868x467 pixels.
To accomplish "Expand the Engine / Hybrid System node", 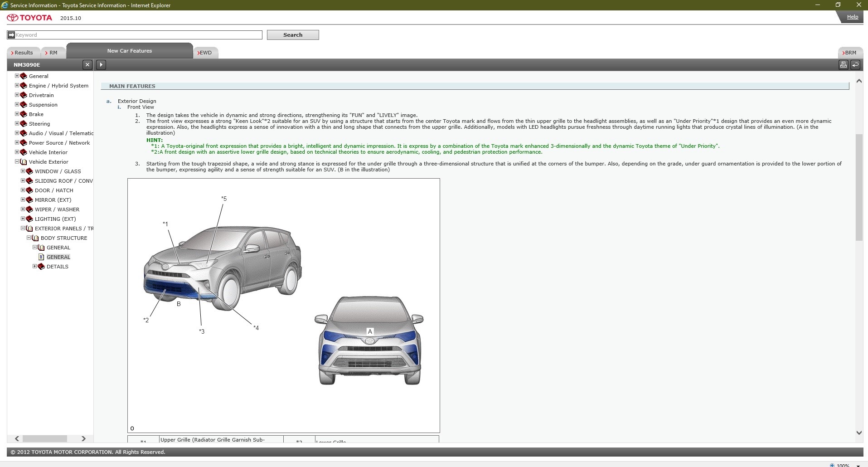I will (17, 85).
